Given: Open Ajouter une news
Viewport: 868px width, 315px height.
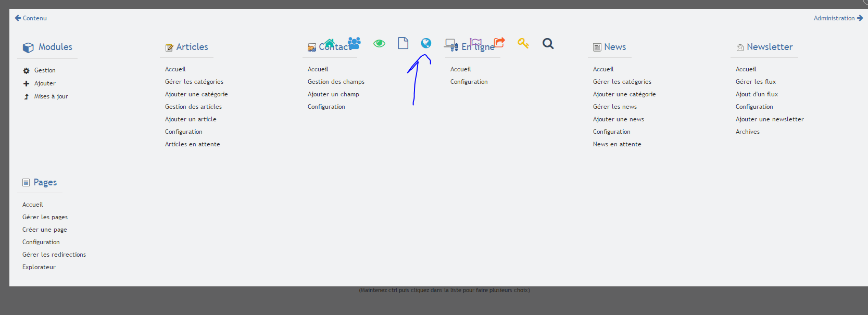Looking at the screenshot, I should [x=618, y=119].
